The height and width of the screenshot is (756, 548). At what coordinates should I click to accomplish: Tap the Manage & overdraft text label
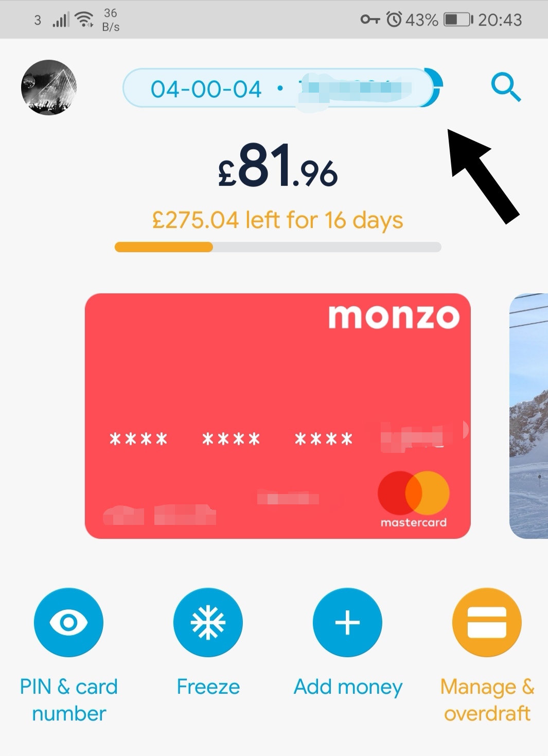[487, 700]
